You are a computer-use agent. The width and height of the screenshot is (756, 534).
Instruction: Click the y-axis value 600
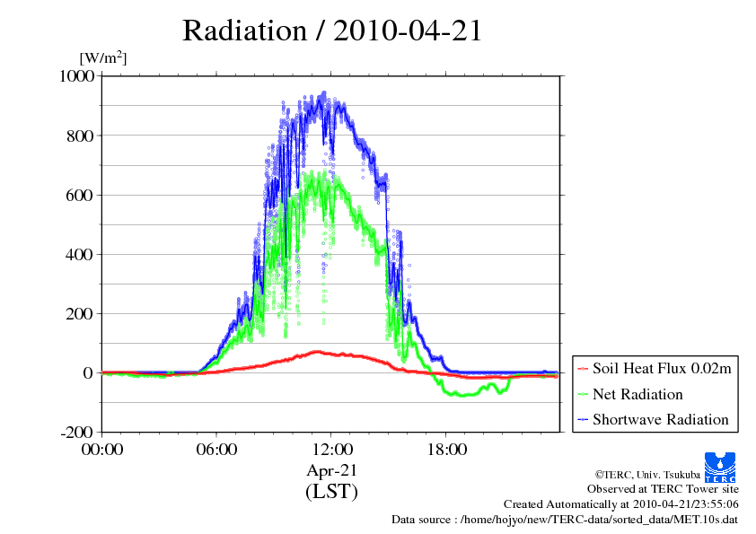click(x=80, y=195)
